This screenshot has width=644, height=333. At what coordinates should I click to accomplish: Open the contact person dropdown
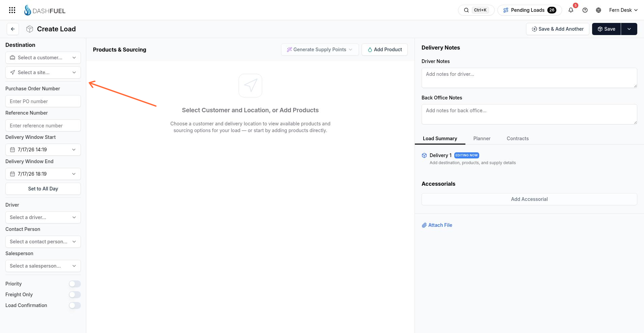(43, 242)
